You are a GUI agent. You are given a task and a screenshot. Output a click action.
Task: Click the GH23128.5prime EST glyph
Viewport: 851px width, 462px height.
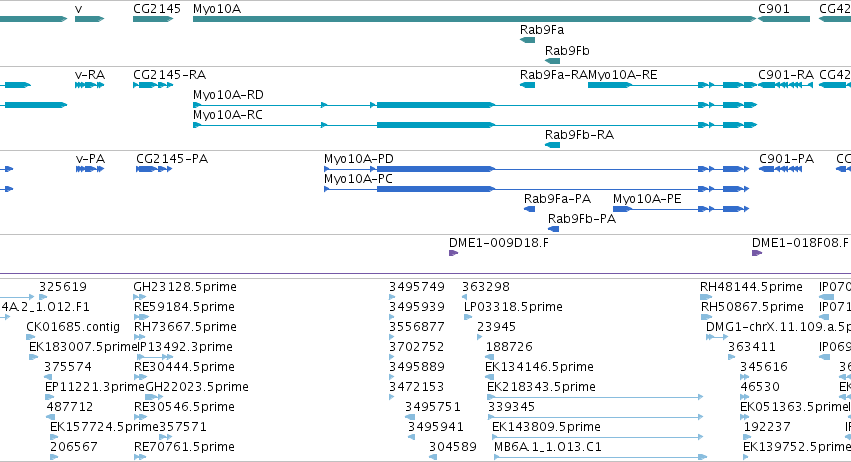tap(139, 297)
